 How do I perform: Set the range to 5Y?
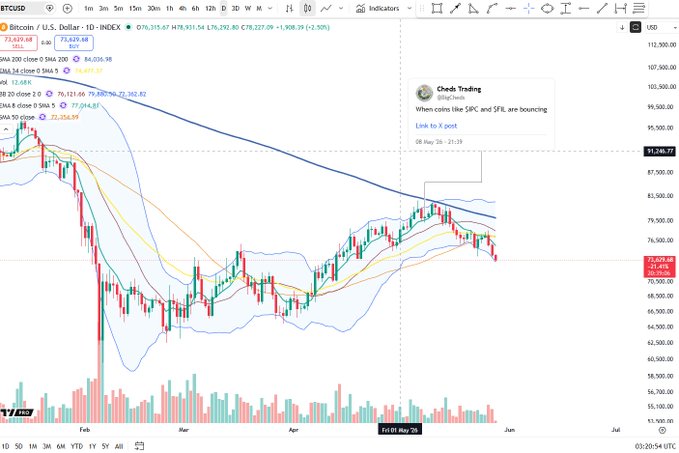105,446
